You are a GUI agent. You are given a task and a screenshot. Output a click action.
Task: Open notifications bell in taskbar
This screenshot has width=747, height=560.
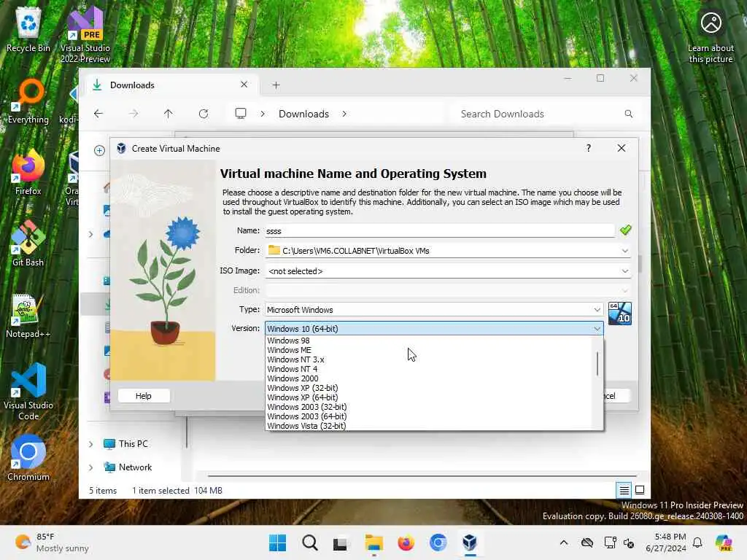pyautogui.click(x=697, y=542)
